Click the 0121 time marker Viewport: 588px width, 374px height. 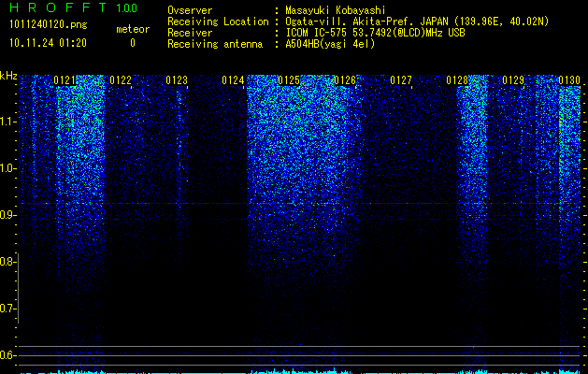point(65,80)
